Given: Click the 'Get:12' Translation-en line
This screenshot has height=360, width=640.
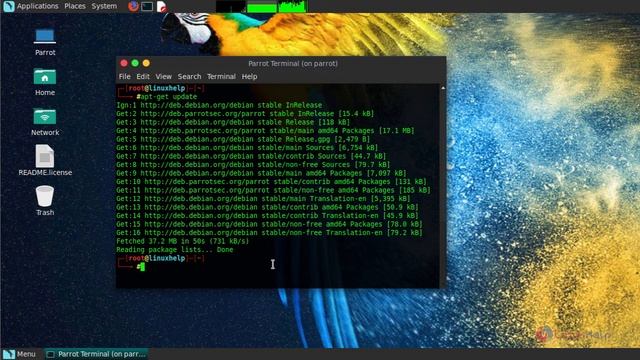Looking at the screenshot, I should tap(263, 199).
